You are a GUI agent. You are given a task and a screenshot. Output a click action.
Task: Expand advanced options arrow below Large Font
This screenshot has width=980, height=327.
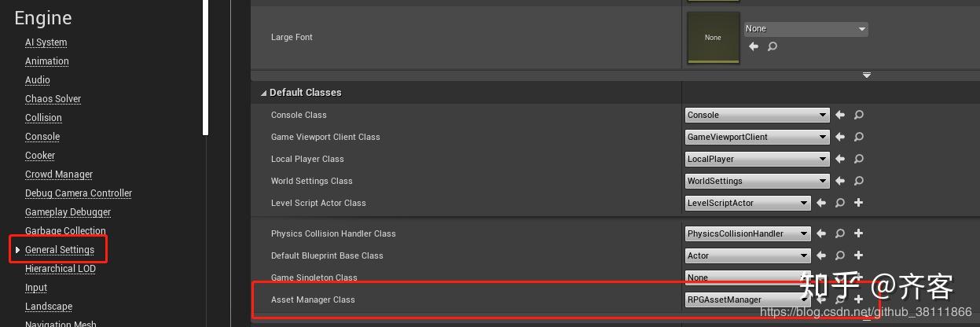pyautogui.click(x=867, y=75)
